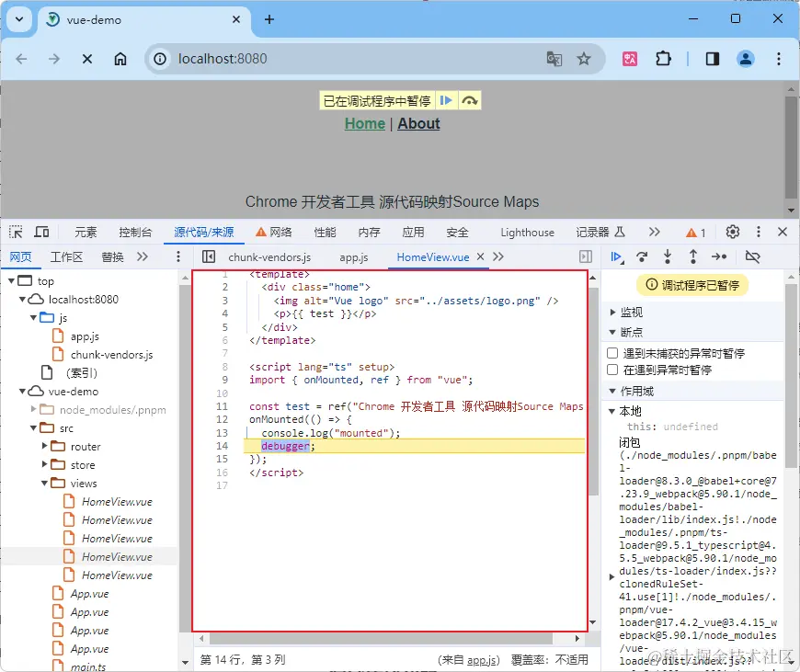Open the browser side panel icon
The image size is (800, 672).
pyautogui.click(x=713, y=59)
